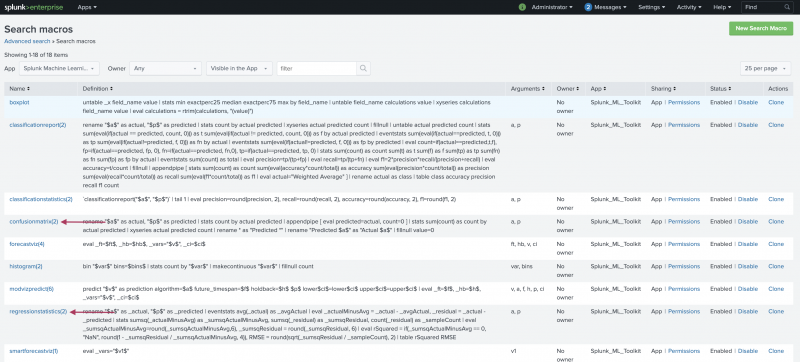Disable the forecastviz(4) macro

(747, 244)
